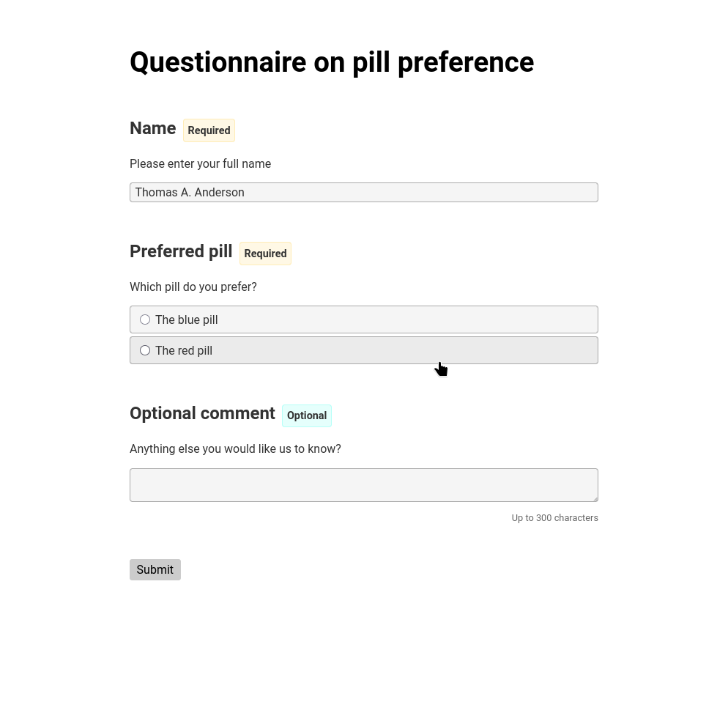This screenshot has height=702, width=728.
Task: Click the "Name" section heading
Action: click(x=152, y=128)
